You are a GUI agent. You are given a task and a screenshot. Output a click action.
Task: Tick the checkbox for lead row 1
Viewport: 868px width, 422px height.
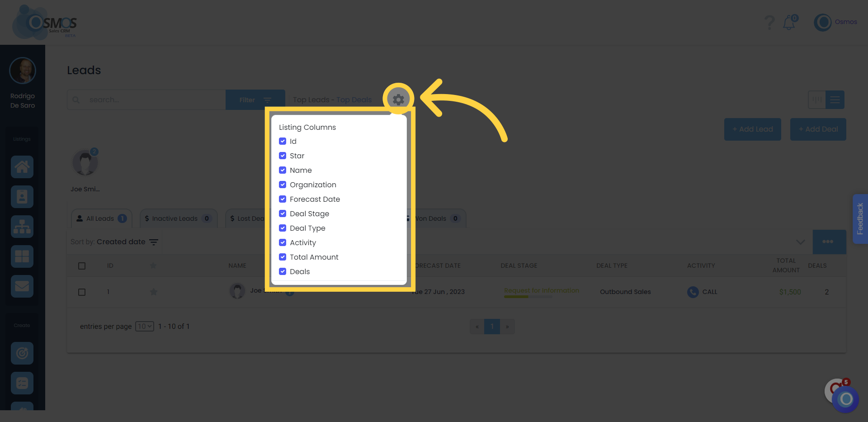point(82,292)
